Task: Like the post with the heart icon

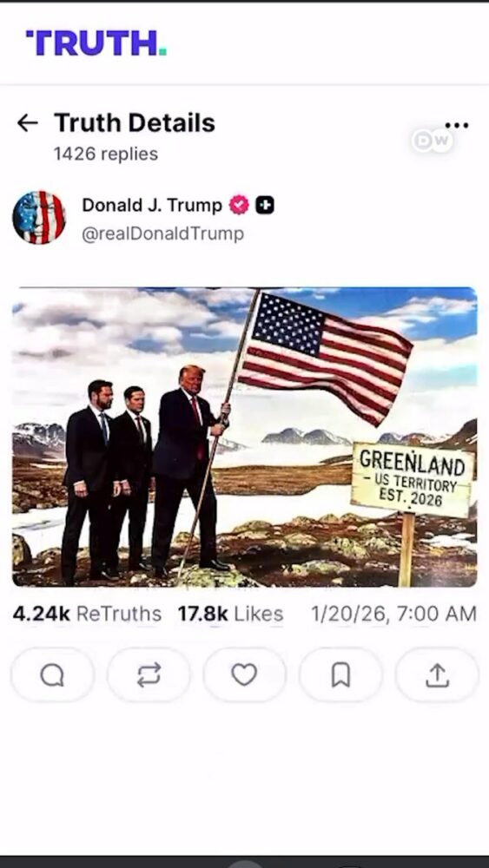Action: pyautogui.click(x=244, y=674)
